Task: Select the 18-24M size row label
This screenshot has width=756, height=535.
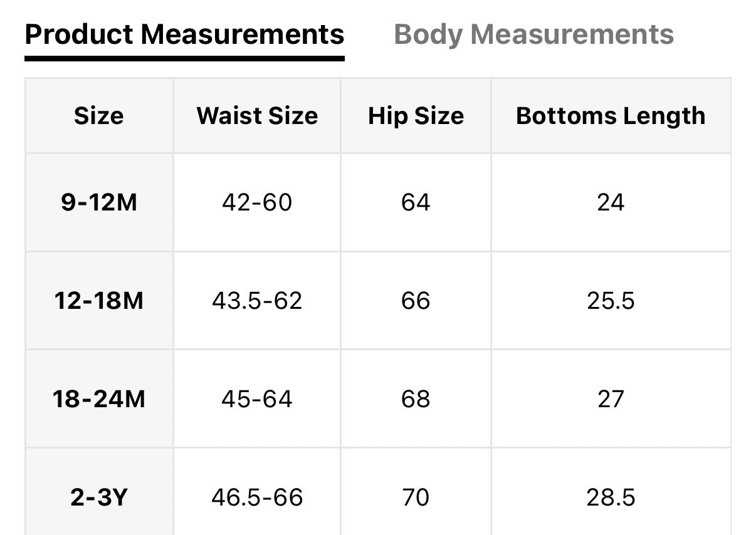Action: click(x=99, y=399)
